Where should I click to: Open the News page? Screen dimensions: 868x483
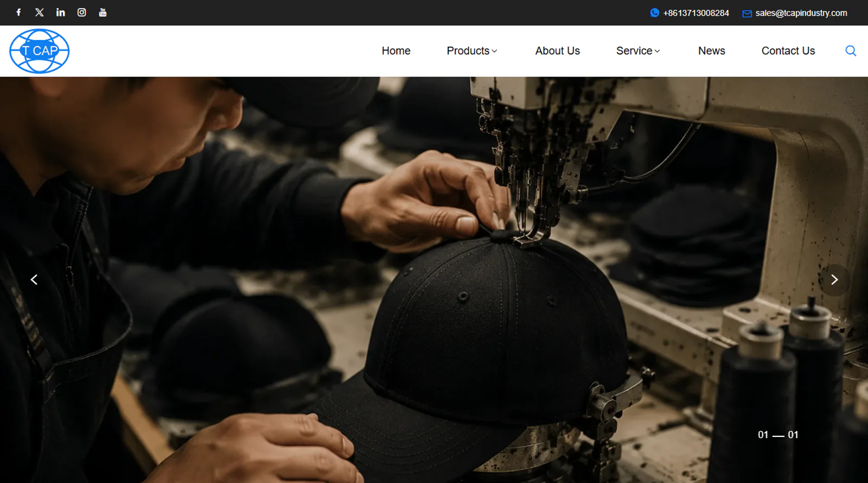tap(712, 51)
